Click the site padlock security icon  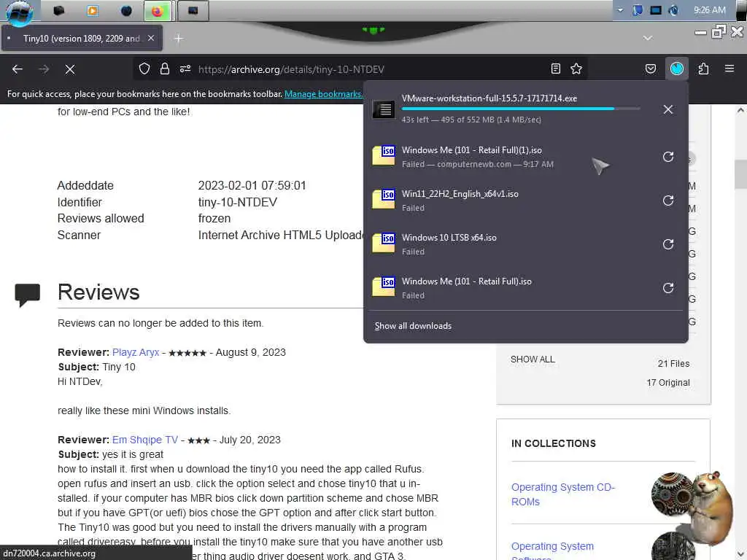pos(165,69)
